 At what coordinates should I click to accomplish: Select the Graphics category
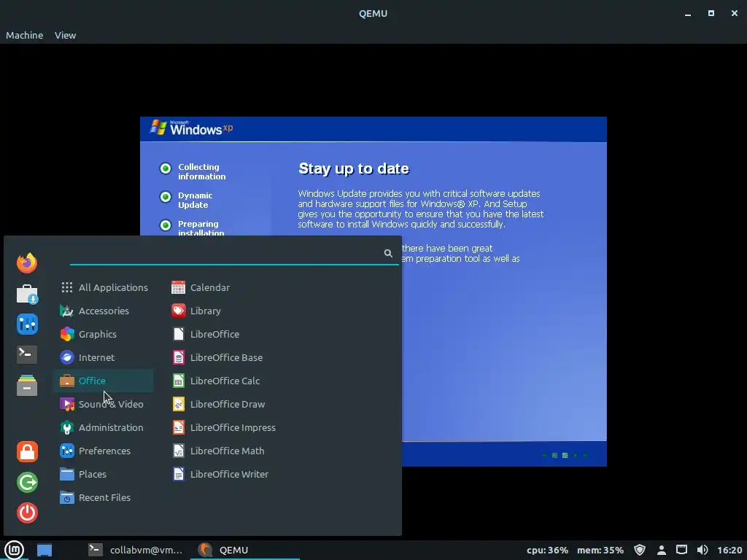coord(104,334)
